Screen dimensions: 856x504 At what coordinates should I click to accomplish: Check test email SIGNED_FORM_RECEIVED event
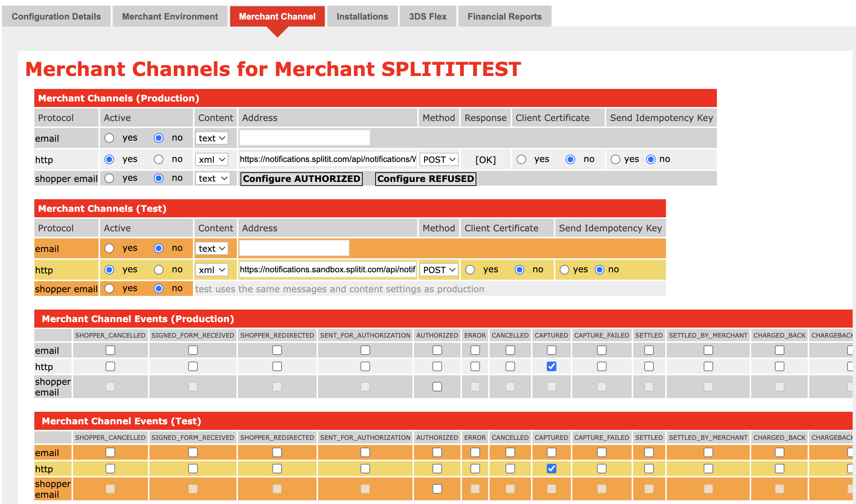193,452
